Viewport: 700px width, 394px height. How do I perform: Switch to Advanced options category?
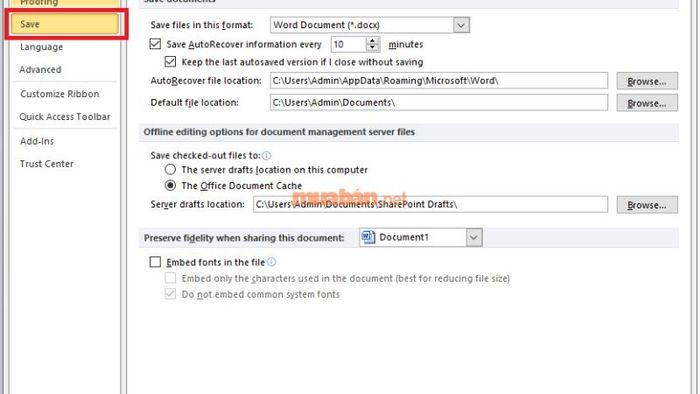(x=40, y=70)
